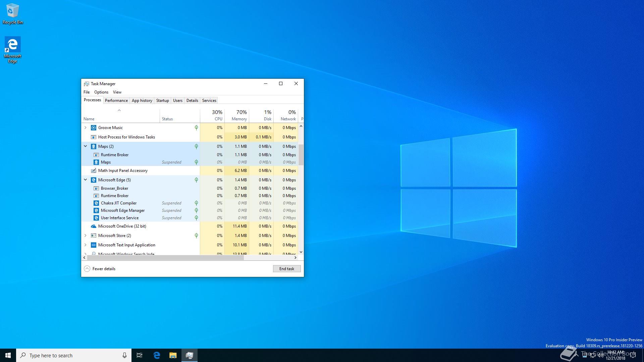Open File Explorer from the taskbar
Screen dimensions: 644x362
coord(173,355)
